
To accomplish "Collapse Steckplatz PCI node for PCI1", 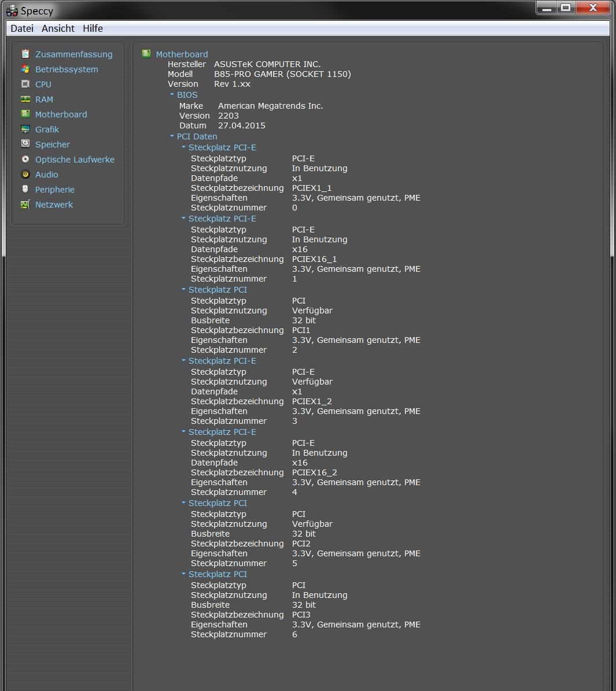I will 183,289.
